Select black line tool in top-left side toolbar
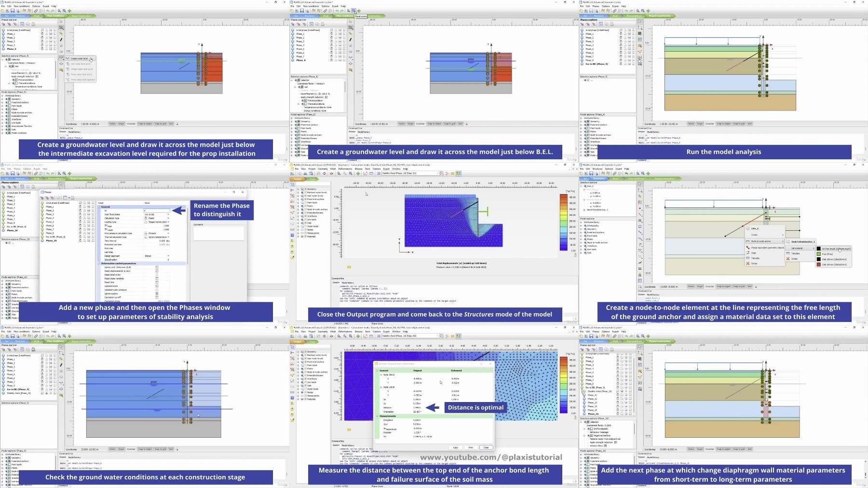Viewport: 868px width, 488px height. [x=61, y=40]
